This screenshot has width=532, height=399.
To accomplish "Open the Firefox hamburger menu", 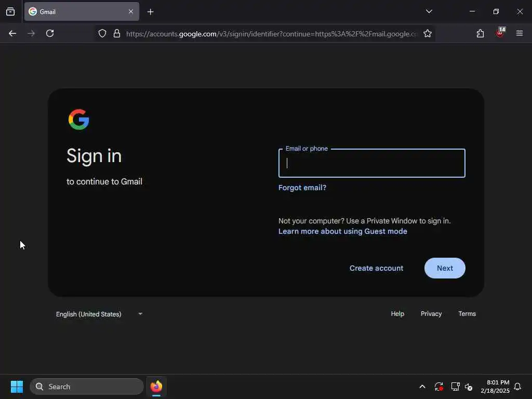I will [520, 33].
